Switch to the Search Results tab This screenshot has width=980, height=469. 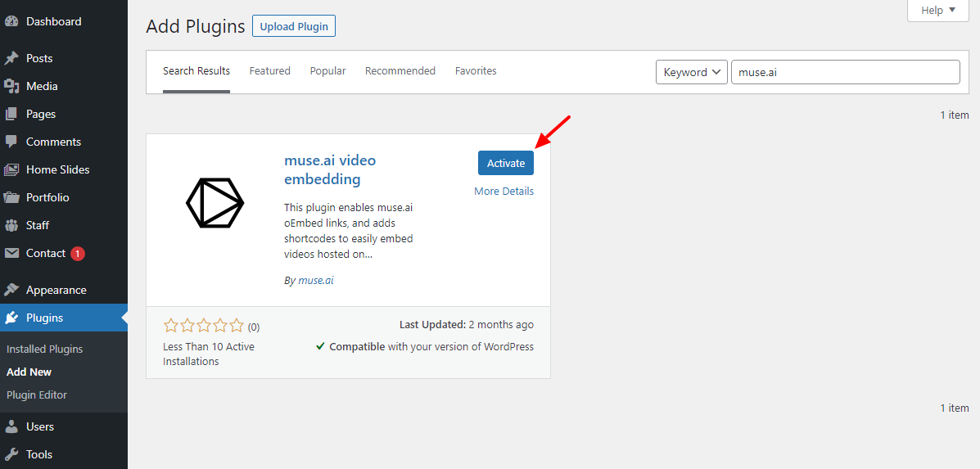click(196, 71)
